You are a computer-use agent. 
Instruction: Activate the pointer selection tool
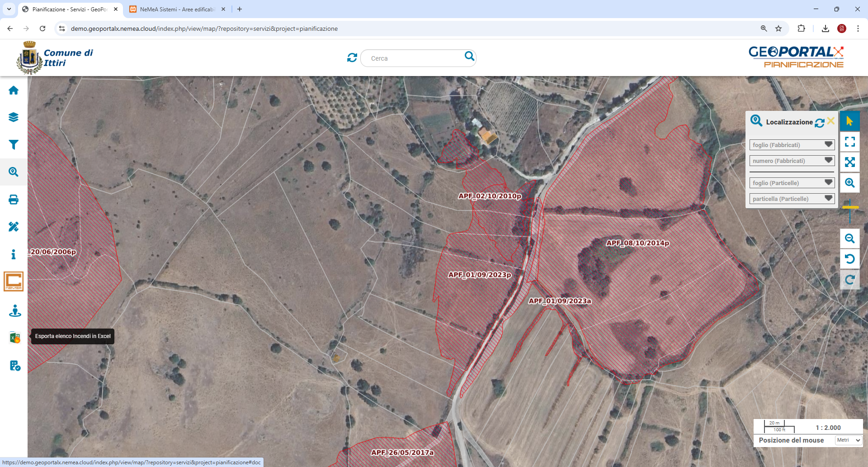(x=850, y=121)
